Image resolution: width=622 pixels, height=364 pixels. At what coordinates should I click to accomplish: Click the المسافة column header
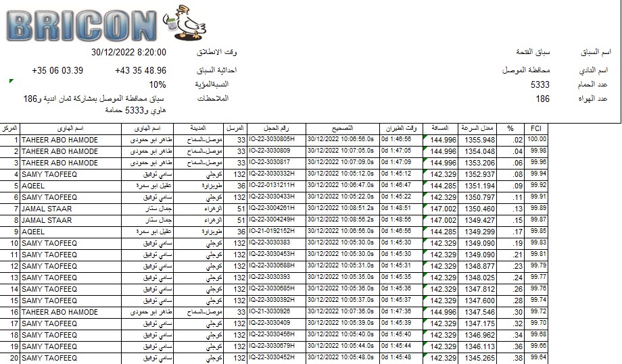(x=440, y=128)
